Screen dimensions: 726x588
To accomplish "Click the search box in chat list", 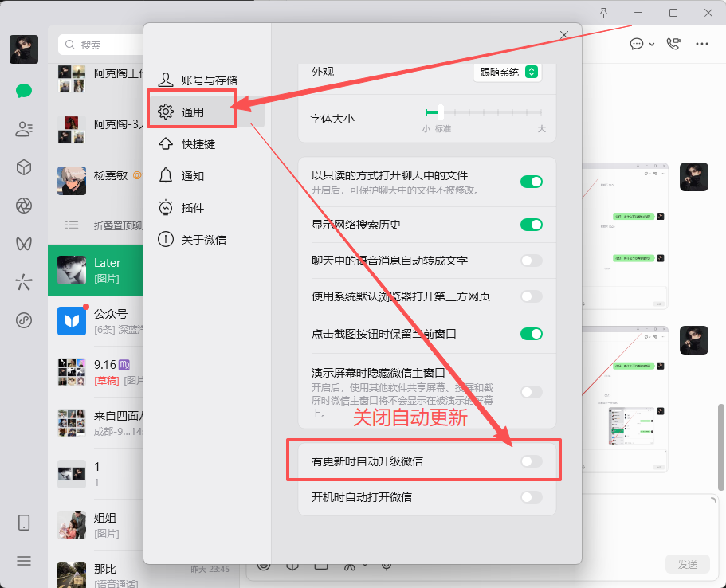I will pos(100,45).
